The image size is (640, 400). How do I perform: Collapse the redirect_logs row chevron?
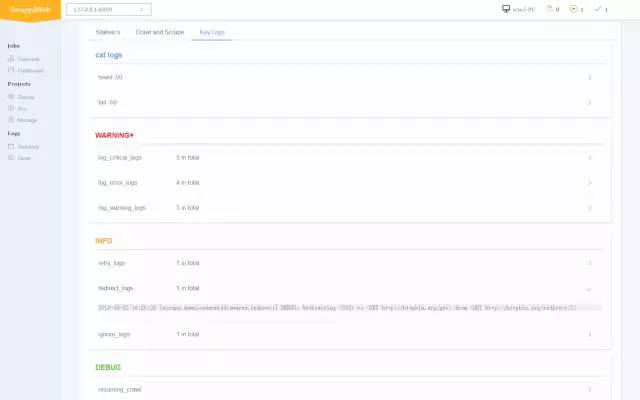(588, 289)
